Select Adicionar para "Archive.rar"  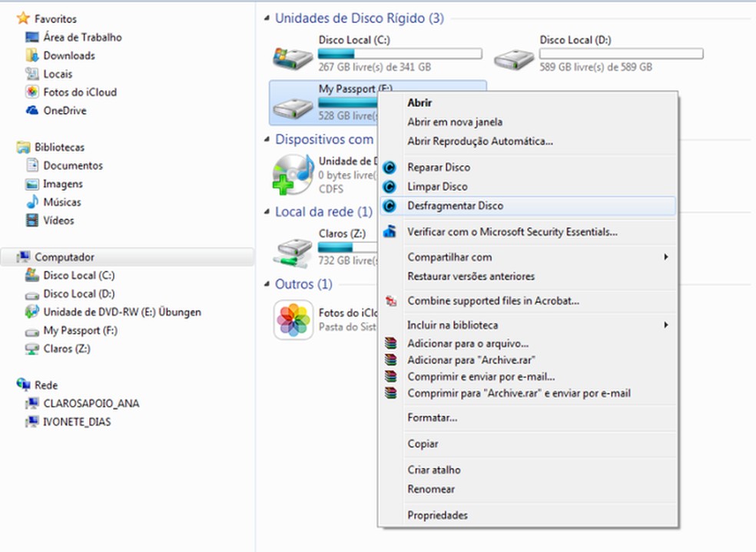click(528, 360)
